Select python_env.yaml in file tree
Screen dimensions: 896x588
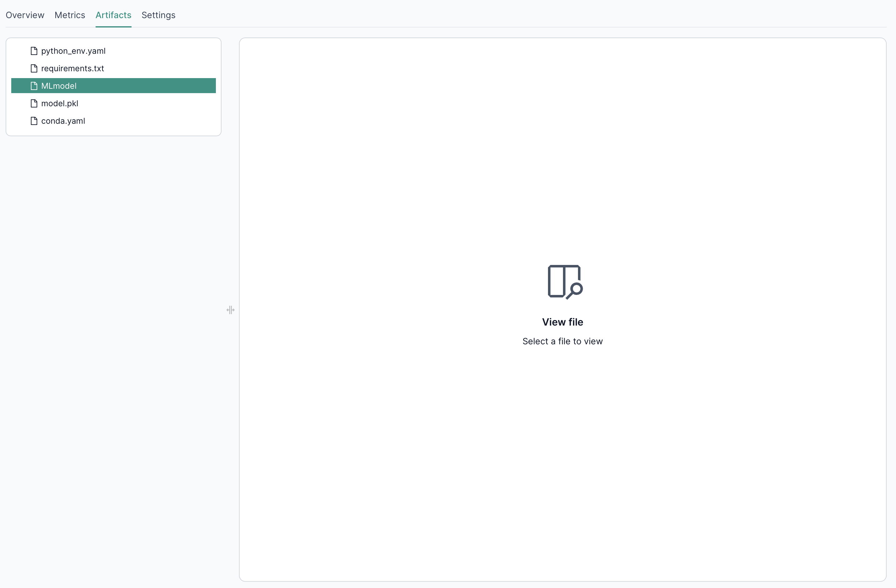[73, 51]
